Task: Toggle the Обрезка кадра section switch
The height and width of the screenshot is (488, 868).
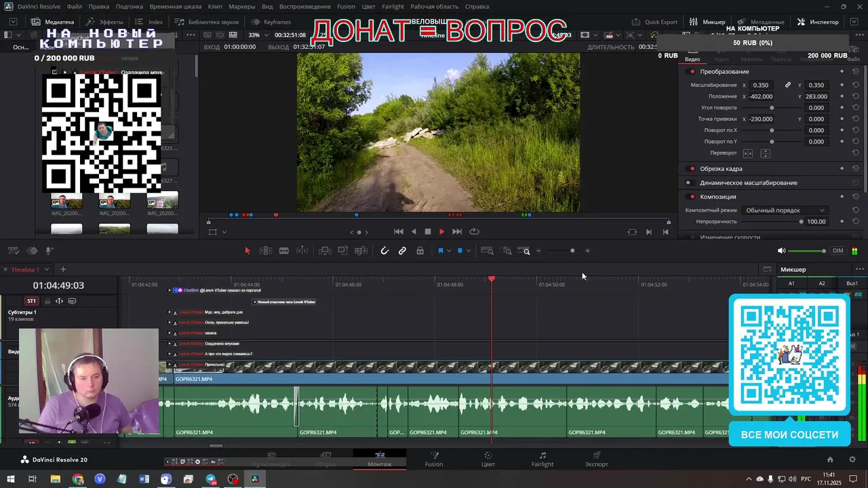Action: [692, 169]
